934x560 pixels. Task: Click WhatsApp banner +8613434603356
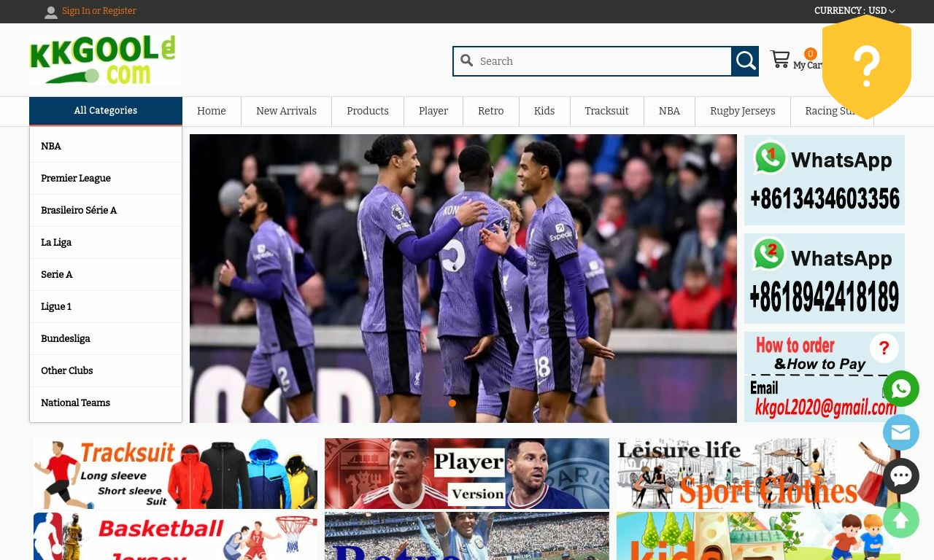click(x=825, y=180)
